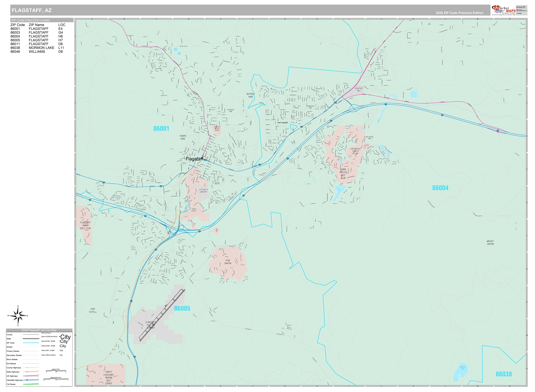Click the "THORPE PARK" label

(x=183, y=137)
